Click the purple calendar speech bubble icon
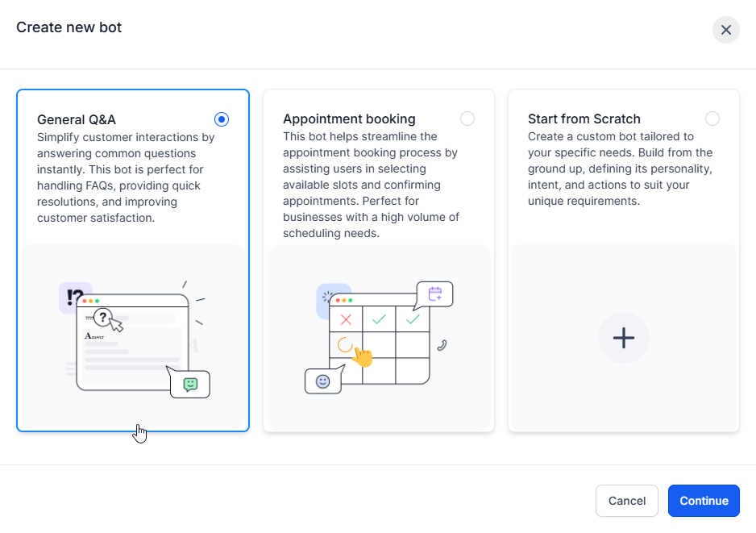The image size is (756, 533). click(435, 294)
